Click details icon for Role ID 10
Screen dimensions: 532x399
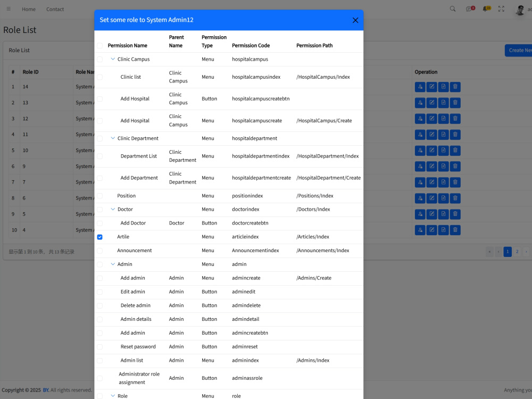click(444, 151)
